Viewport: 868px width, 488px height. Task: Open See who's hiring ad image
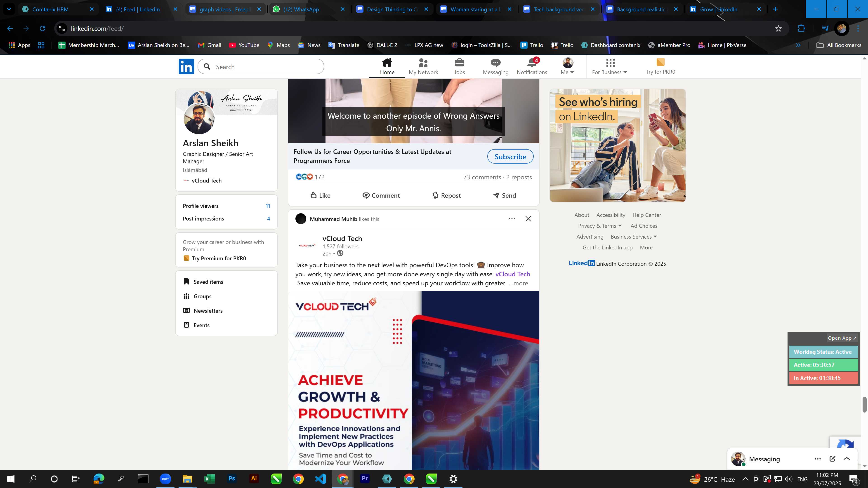click(617, 145)
